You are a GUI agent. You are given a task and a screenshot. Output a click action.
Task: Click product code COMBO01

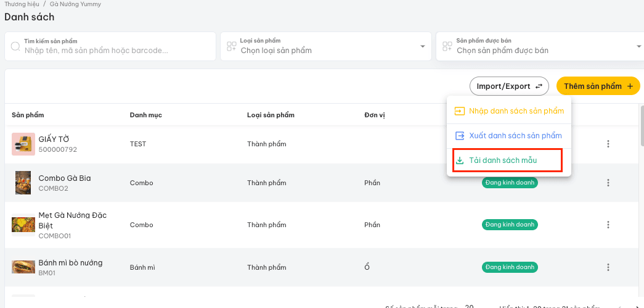pos(55,236)
